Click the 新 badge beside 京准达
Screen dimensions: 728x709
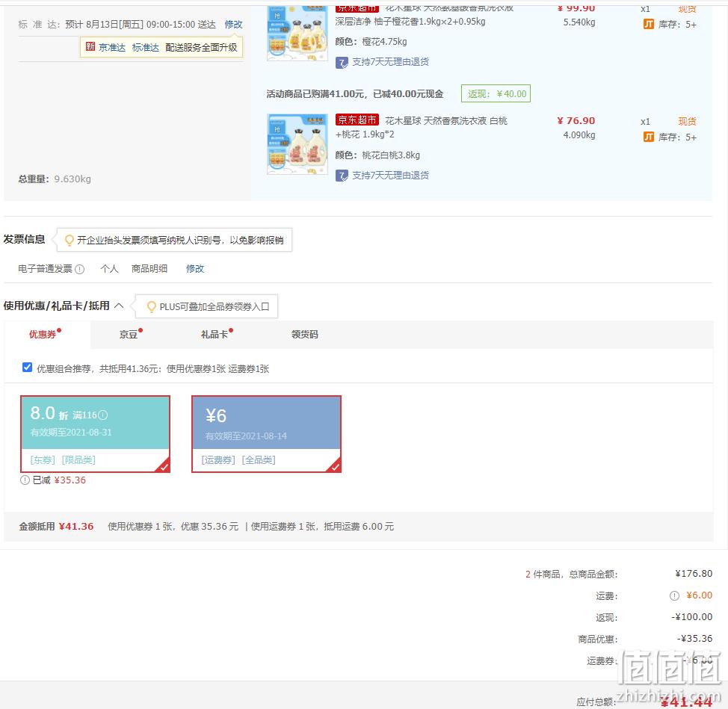click(x=90, y=47)
